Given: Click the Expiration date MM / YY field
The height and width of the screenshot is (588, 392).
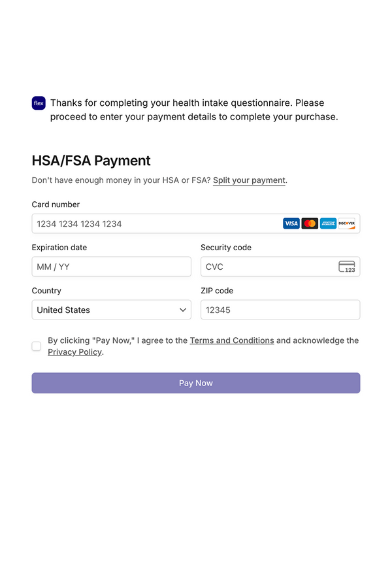Looking at the screenshot, I should pyautogui.click(x=111, y=267).
